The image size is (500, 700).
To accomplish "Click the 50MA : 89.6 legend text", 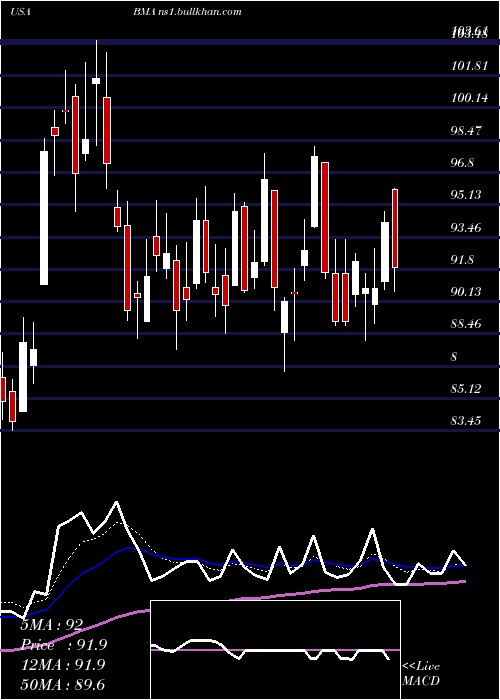I will [x=63, y=684].
